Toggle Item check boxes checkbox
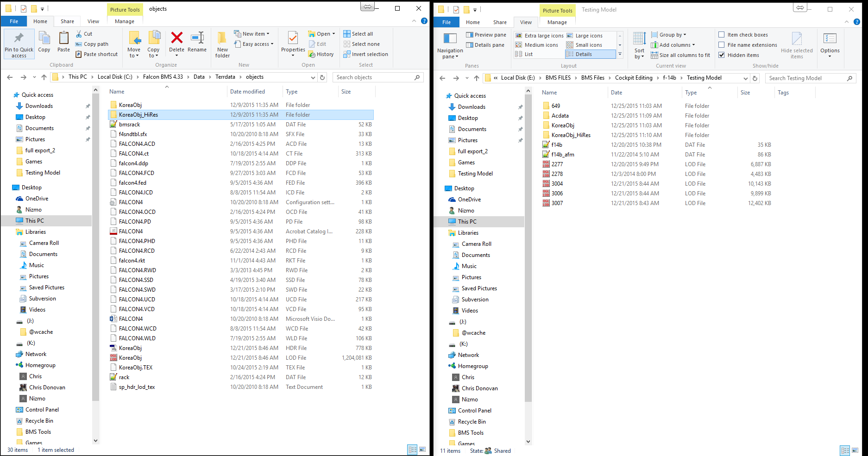868x456 pixels. coord(721,35)
